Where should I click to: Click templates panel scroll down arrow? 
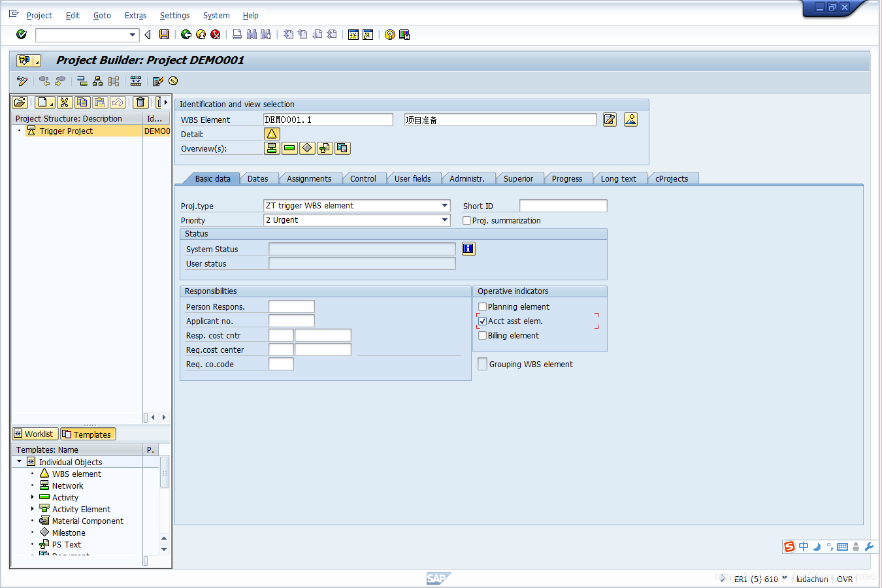[x=164, y=549]
